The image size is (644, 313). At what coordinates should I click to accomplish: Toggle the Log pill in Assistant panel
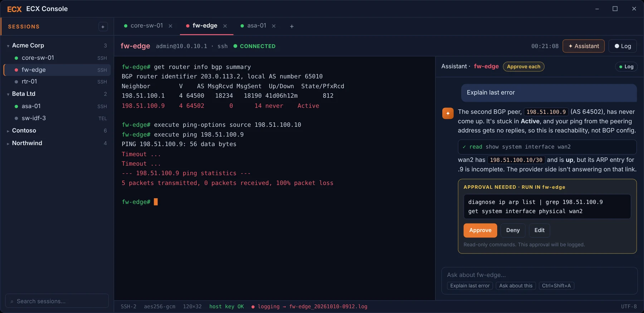tap(626, 67)
